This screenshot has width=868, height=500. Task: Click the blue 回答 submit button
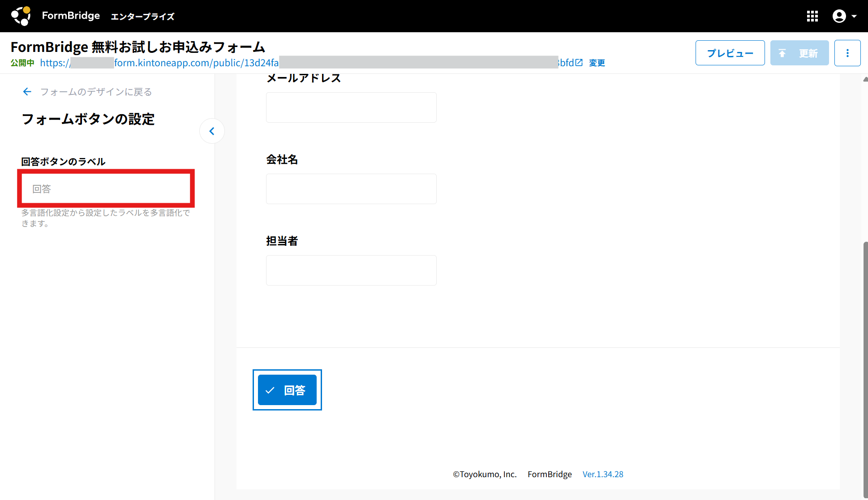coord(287,390)
